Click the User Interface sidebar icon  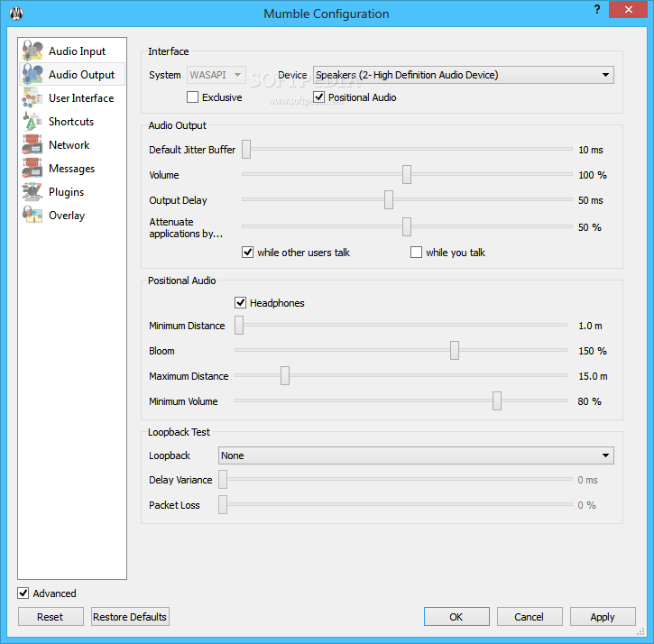32,97
